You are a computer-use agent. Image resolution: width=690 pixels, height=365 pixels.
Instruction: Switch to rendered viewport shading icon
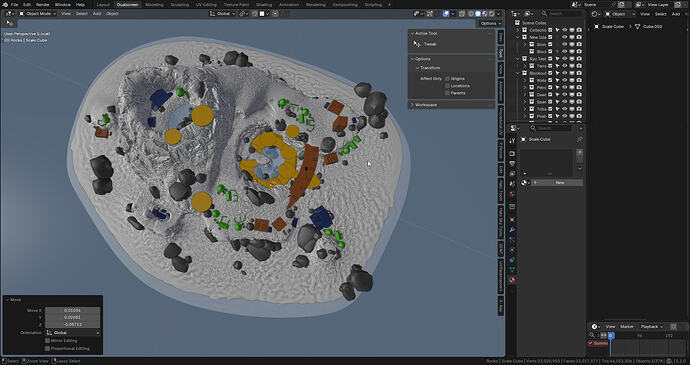coord(491,14)
